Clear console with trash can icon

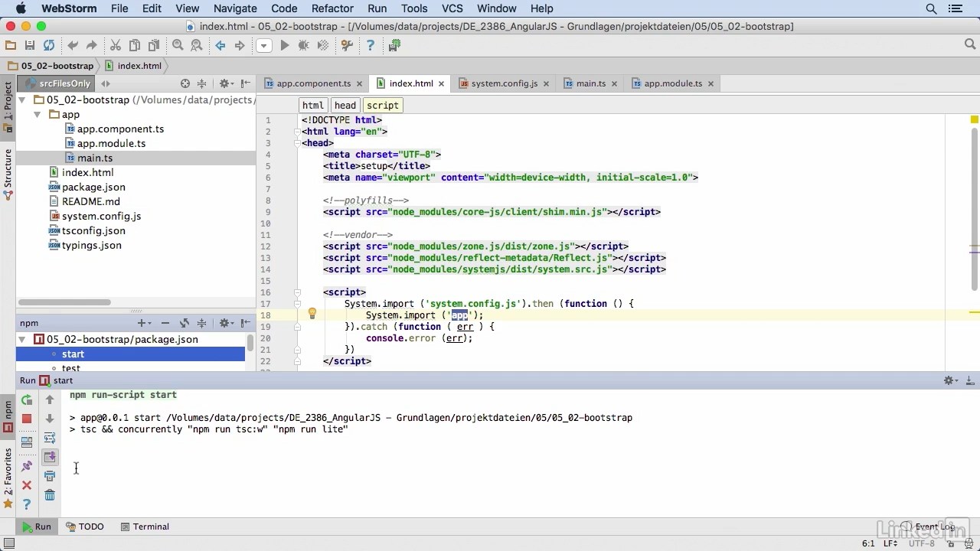pos(50,495)
